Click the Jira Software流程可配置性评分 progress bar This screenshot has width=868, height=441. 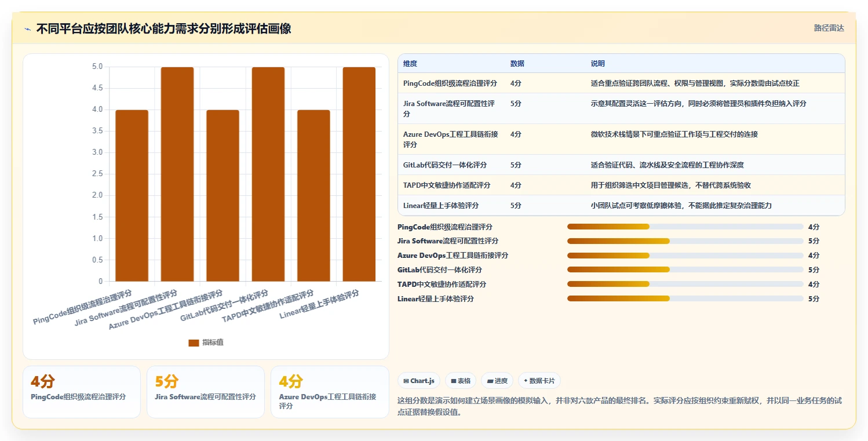click(685, 241)
